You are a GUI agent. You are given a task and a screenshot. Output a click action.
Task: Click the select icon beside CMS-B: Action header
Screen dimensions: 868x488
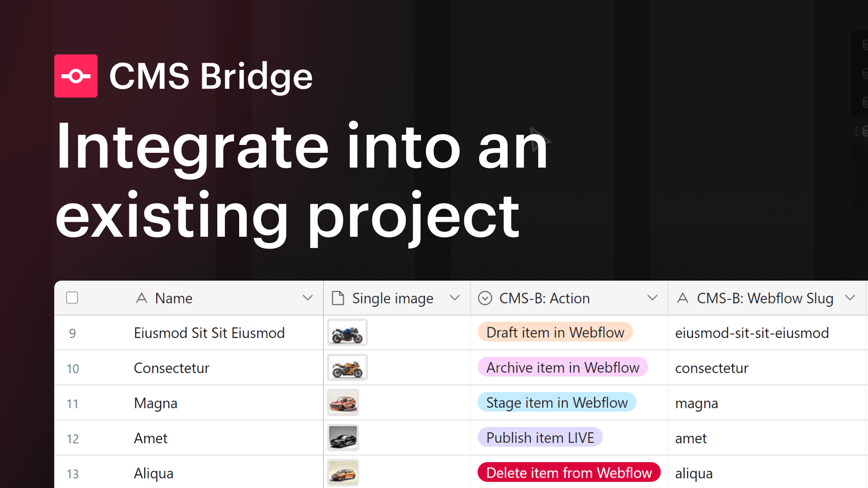click(485, 298)
